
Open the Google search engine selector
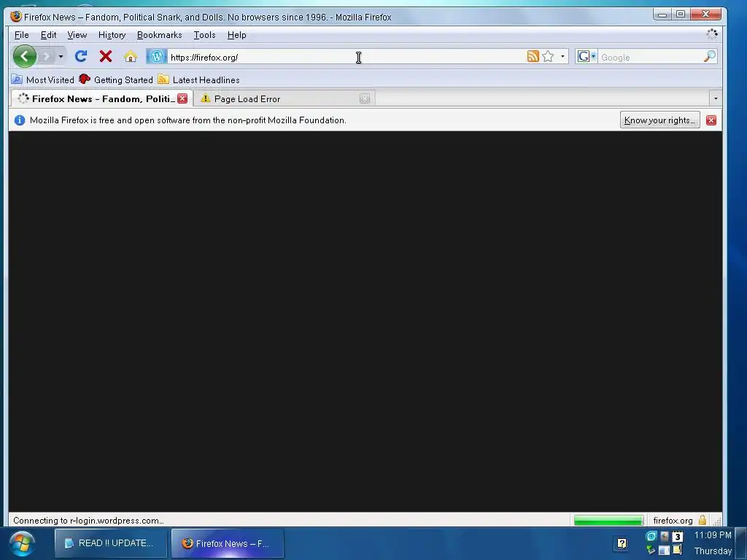coord(587,57)
